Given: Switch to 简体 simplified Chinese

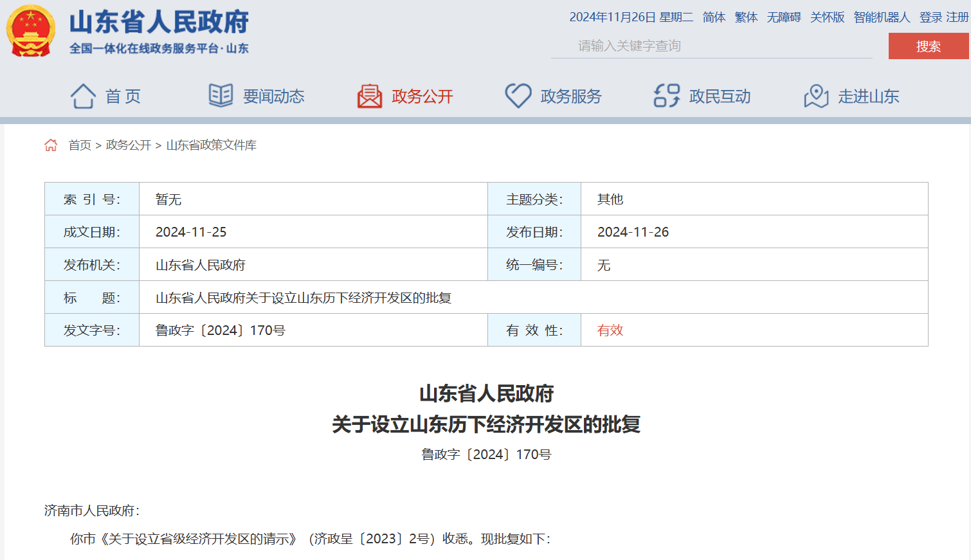Looking at the screenshot, I should coord(714,17).
